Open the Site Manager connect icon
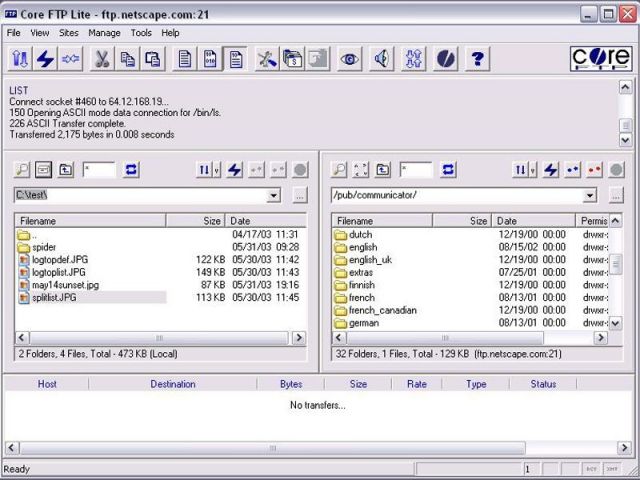Viewport: 640px width, 480px height. [x=20, y=59]
